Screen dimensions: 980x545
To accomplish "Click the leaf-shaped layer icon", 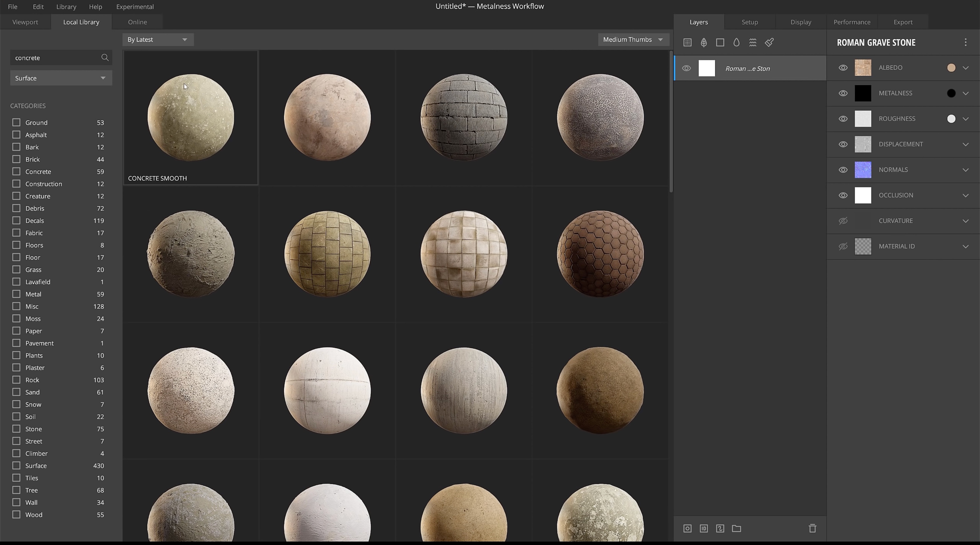I will [703, 43].
